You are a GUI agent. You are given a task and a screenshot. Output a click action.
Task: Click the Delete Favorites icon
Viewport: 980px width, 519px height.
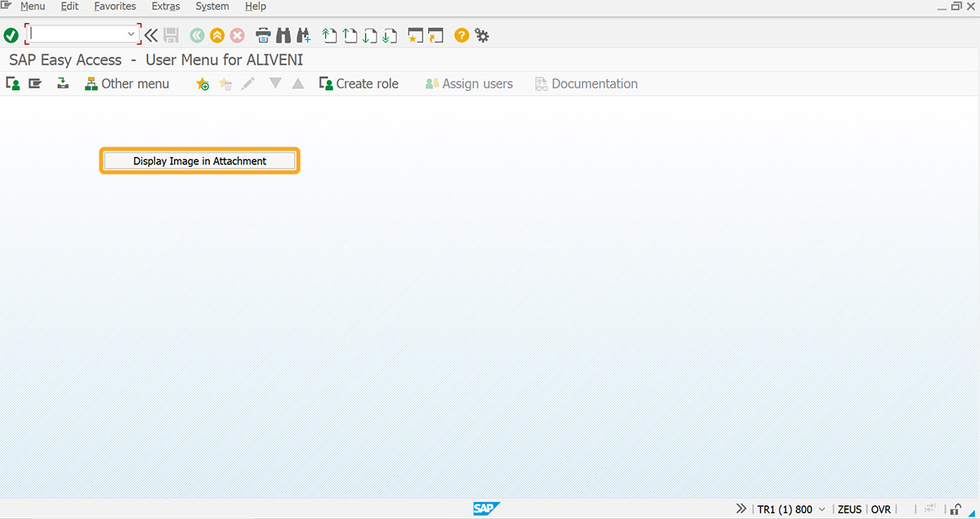coord(225,83)
